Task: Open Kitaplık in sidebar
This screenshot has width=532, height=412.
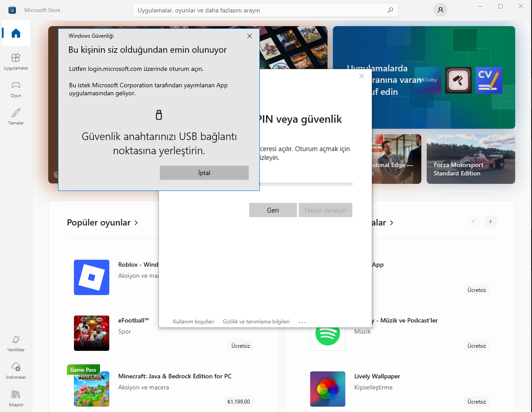Action: [x=16, y=398]
